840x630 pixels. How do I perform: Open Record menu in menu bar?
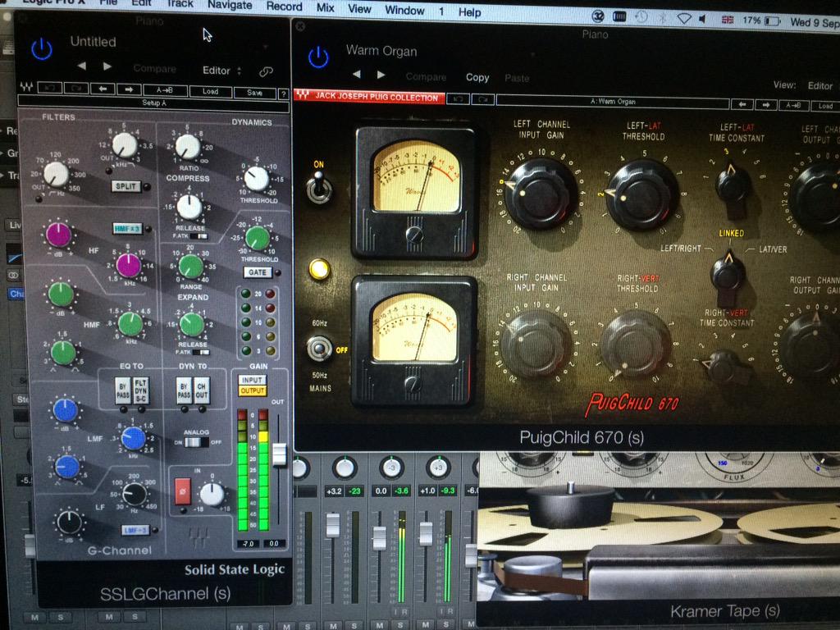[284, 7]
